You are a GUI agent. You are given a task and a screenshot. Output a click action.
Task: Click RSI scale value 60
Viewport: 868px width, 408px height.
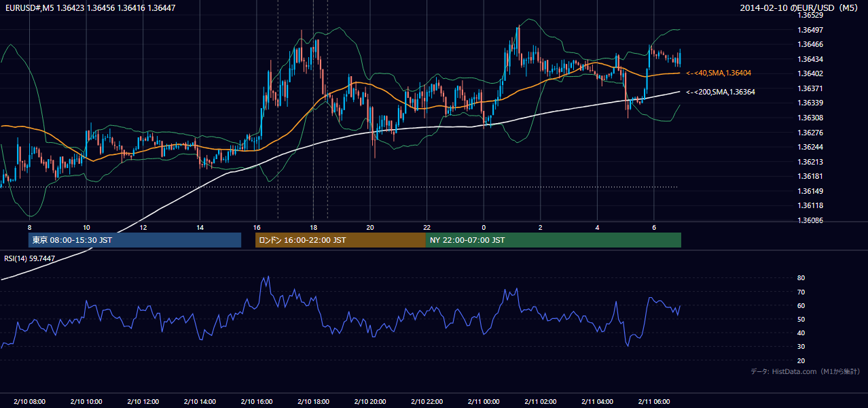point(801,305)
